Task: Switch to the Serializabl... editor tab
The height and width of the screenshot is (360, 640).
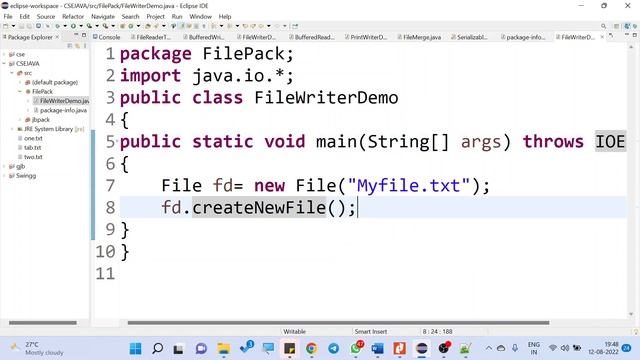Action: click(x=469, y=37)
